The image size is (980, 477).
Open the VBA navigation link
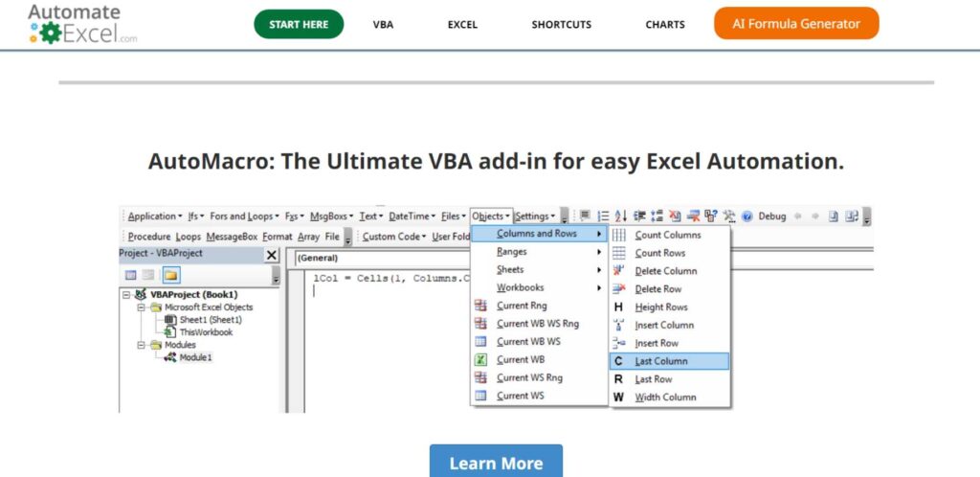pyautogui.click(x=383, y=25)
